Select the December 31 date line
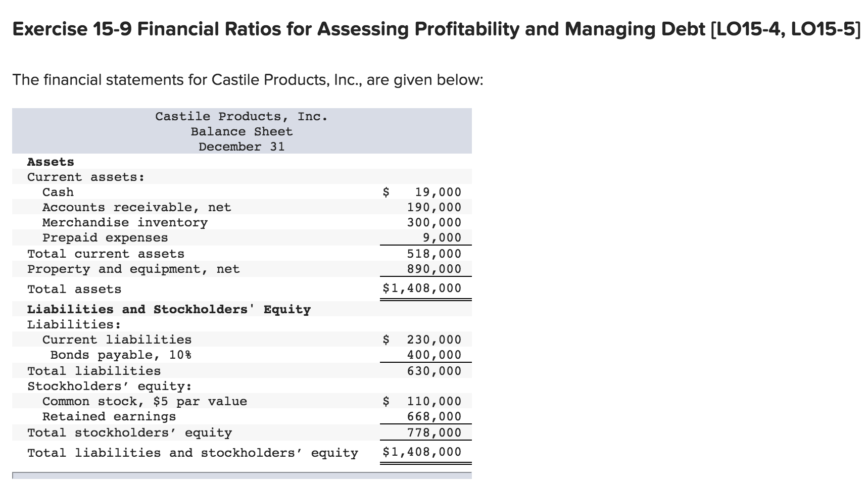The height and width of the screenshot is (481, 868). [242, 147]
